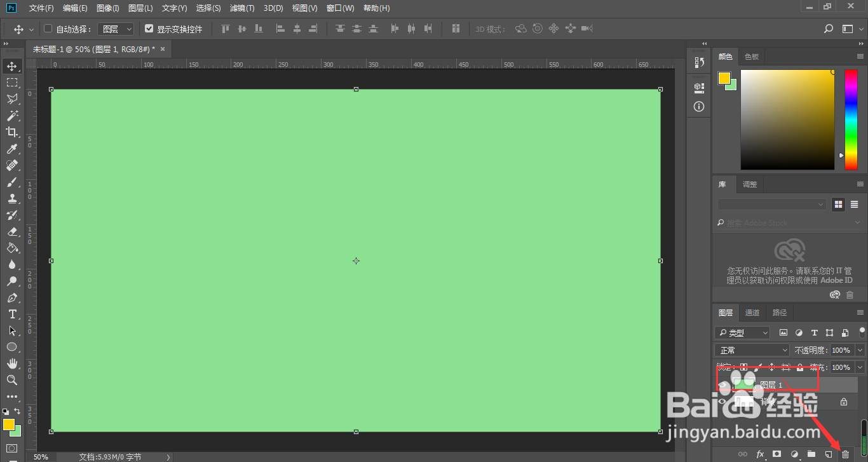Select the History Brush tool

tap(12, 215)
